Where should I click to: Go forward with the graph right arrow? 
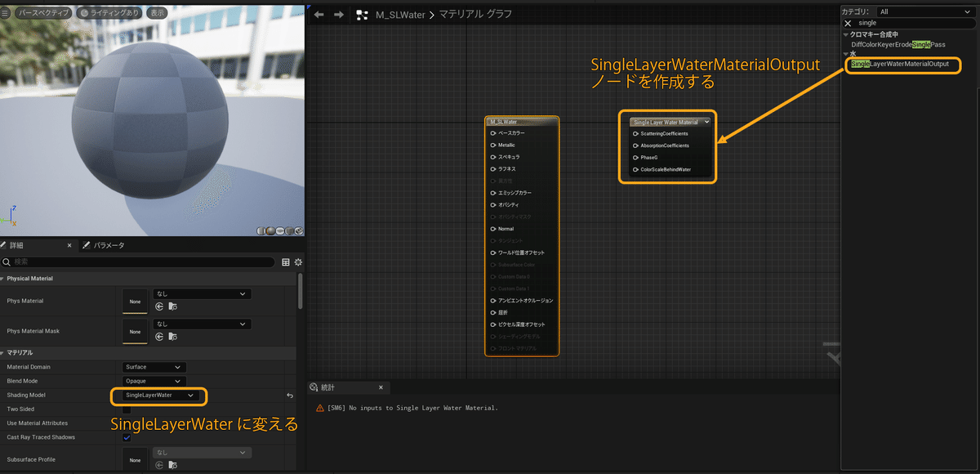click(x=339, y=15)
